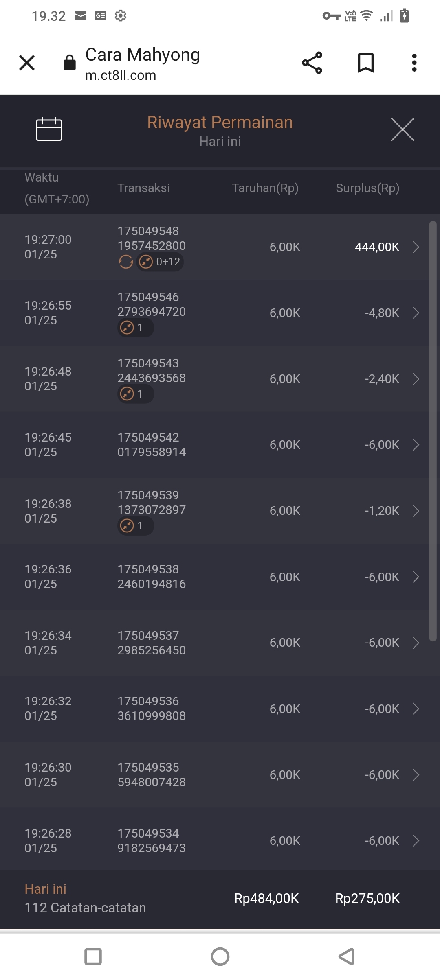Click the m.ct8ll.com address text

tap(121, 75)
